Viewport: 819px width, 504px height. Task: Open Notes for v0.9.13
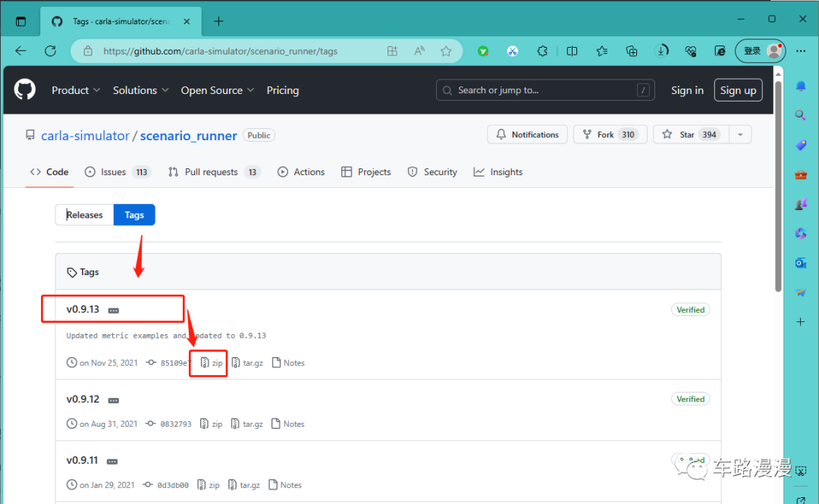coord(288,363)
